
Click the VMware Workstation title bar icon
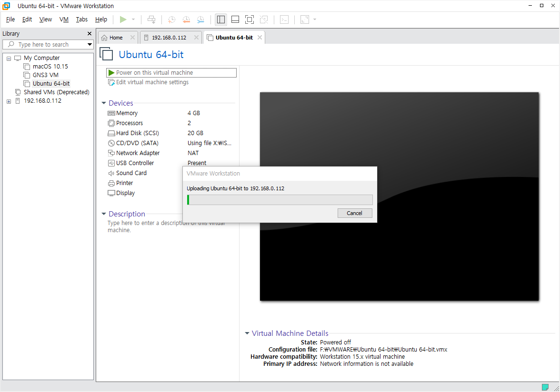(6, 6)
